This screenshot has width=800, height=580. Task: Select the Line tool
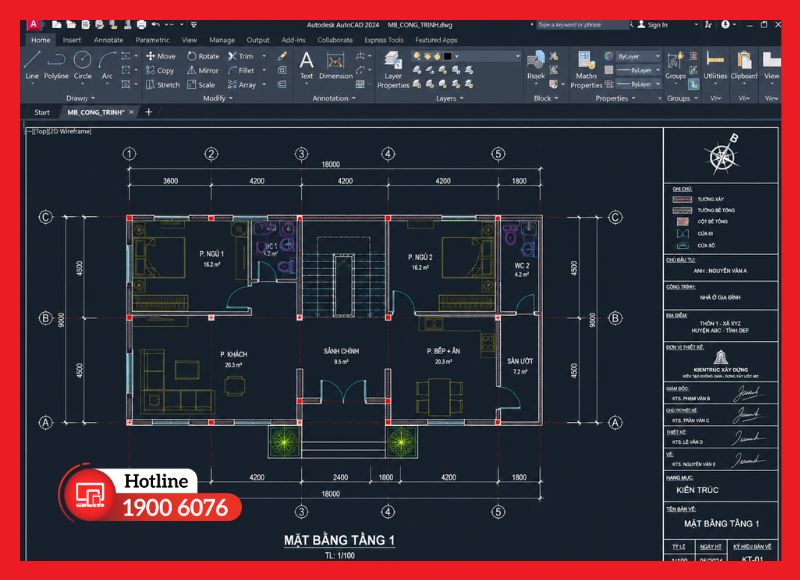click(x=32, y=65)
